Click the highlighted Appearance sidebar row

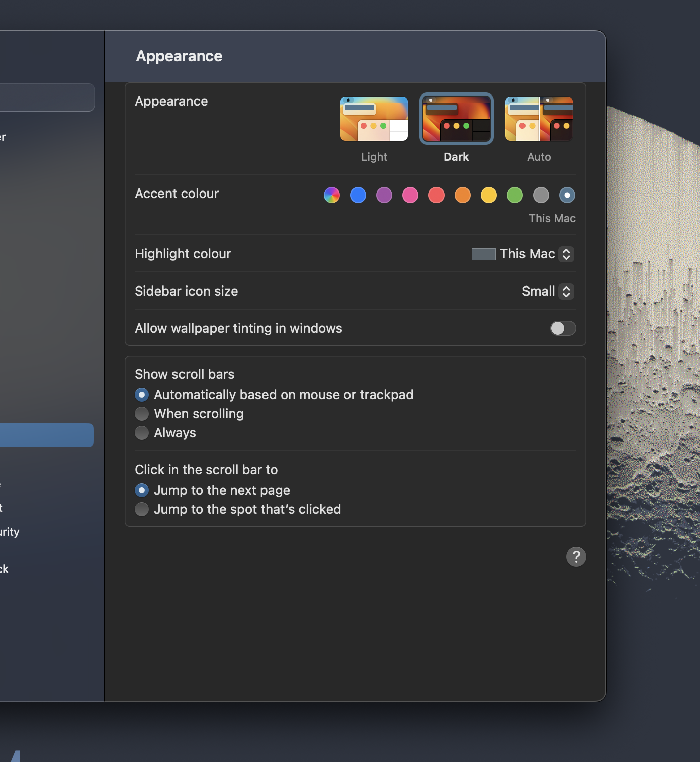(46, 435)
